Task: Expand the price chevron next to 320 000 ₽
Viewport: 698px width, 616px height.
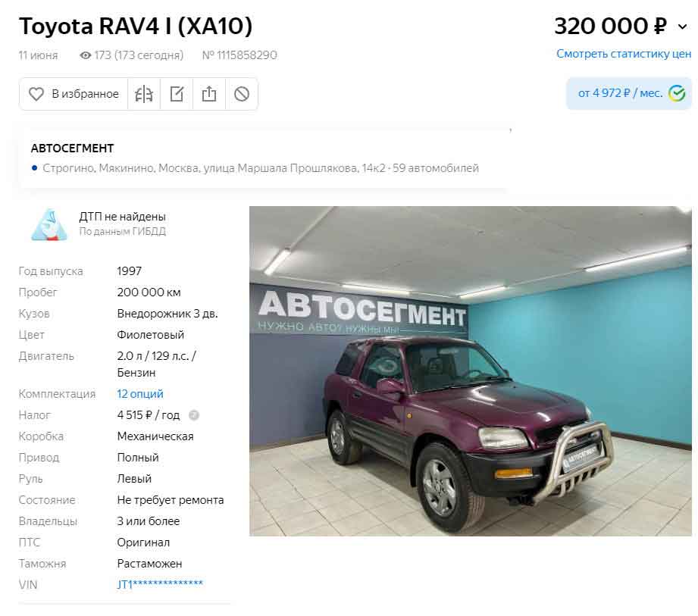Action: click(682, 27)
